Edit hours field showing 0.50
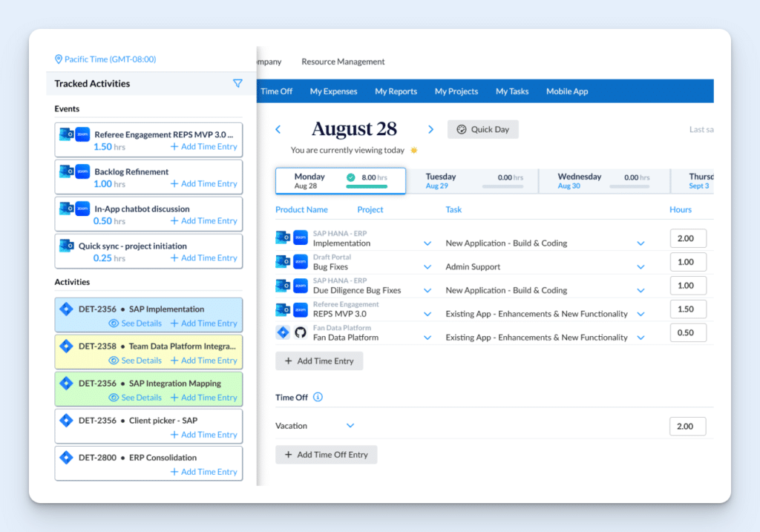 click(688, 333)
